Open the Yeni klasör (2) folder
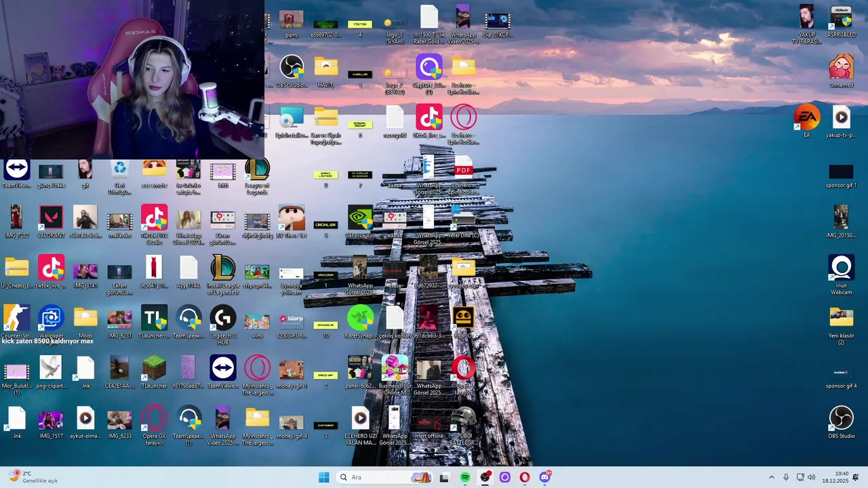 coord(842,325)
